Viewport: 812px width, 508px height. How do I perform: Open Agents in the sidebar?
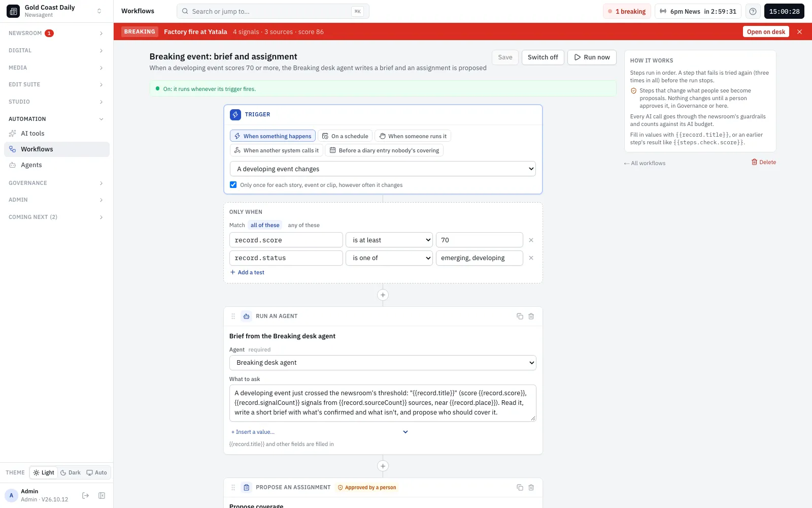tap(57, 165)
